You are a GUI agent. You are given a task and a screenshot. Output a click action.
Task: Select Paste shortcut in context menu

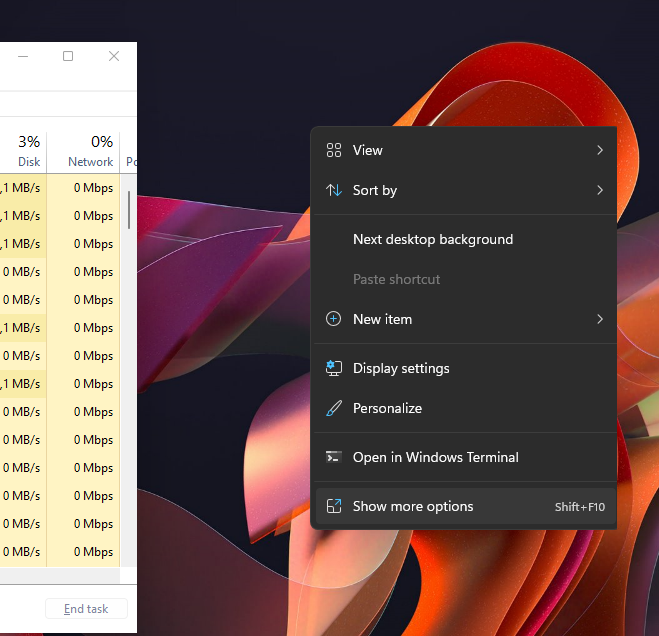(466, 279)
